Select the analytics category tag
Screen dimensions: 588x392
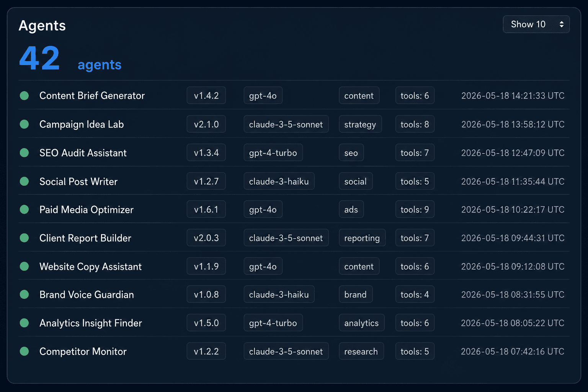click(362, 323)
